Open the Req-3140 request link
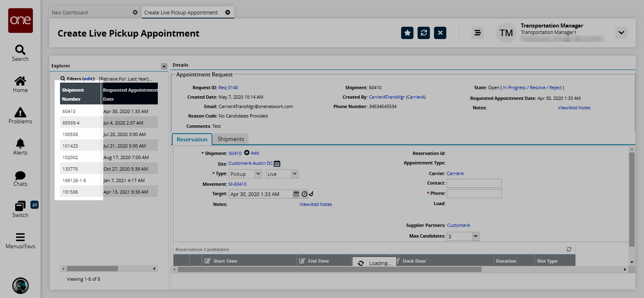Viewport: 644px width, 298px height. [228, 88]
